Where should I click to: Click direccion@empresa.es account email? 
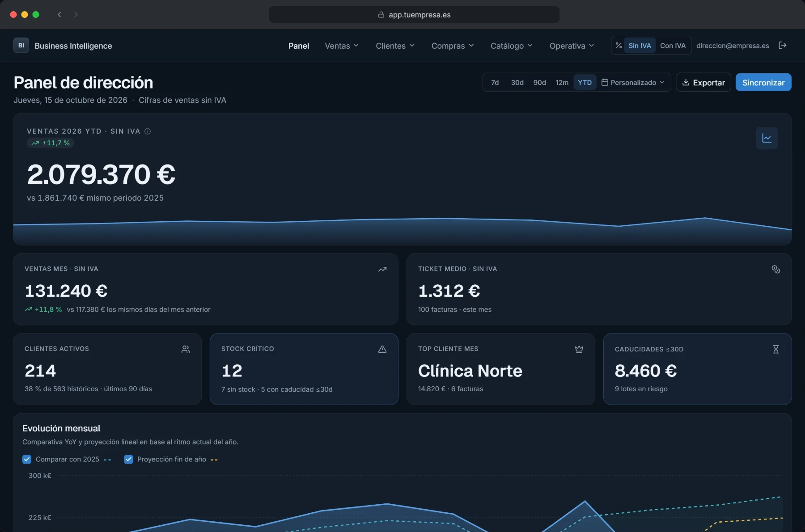pos(733,46)
